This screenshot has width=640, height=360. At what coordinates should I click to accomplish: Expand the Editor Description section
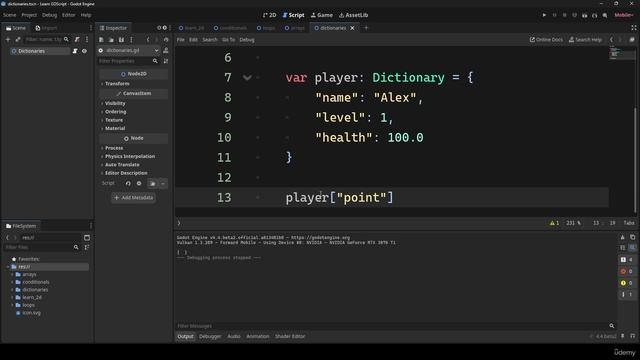tap(126, 173)
